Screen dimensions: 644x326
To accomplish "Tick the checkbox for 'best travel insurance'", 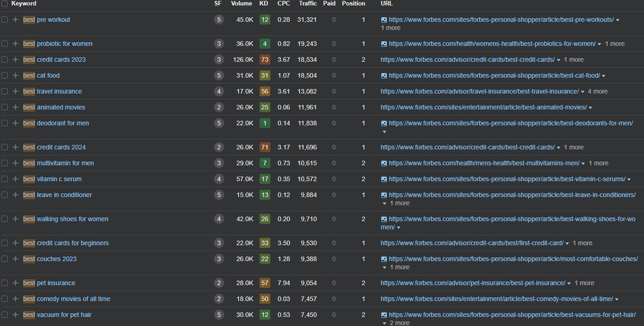I will point(4,91).
